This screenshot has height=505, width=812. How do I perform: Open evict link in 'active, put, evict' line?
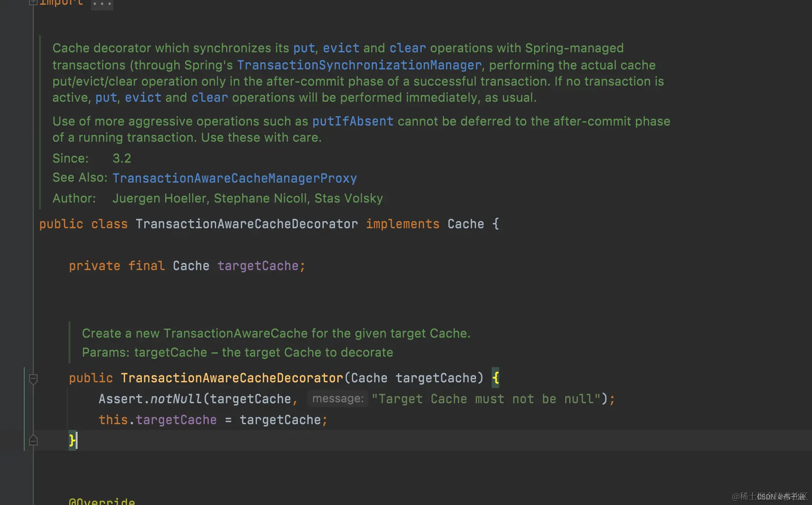[143, 98]
